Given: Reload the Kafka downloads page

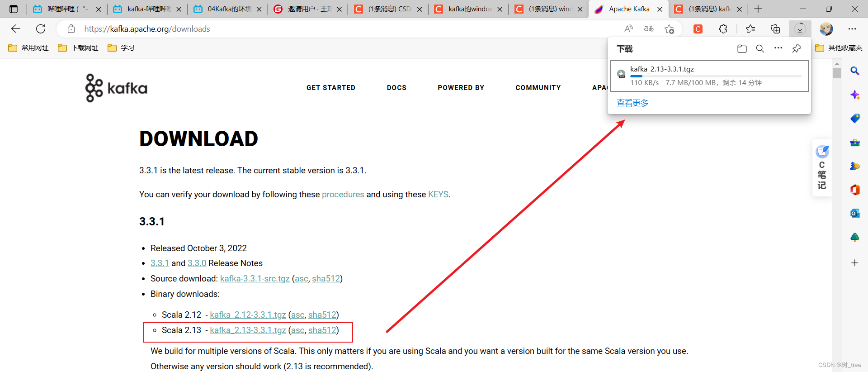Looking at the screenshot, I should [41, 29].
